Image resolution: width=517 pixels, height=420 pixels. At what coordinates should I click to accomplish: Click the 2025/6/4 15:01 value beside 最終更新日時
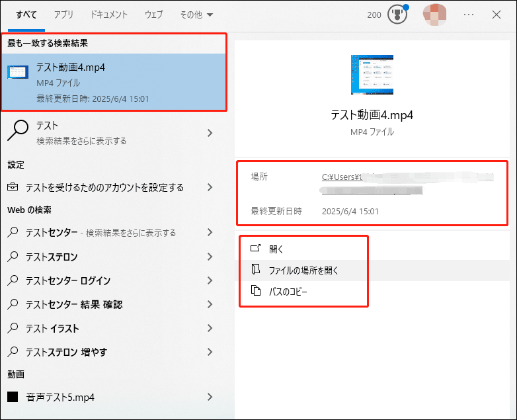click(350, 211)
